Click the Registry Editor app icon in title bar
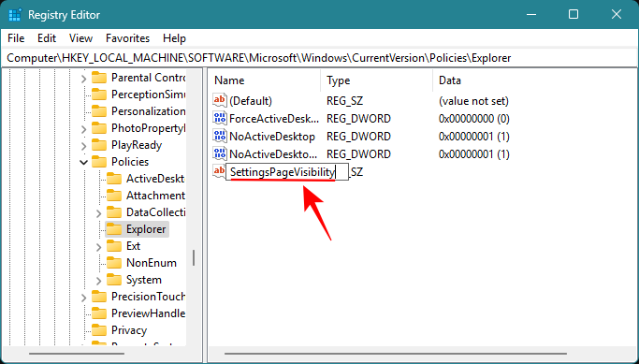Screen dimensions: 639x364 click(x=15, y=15)
